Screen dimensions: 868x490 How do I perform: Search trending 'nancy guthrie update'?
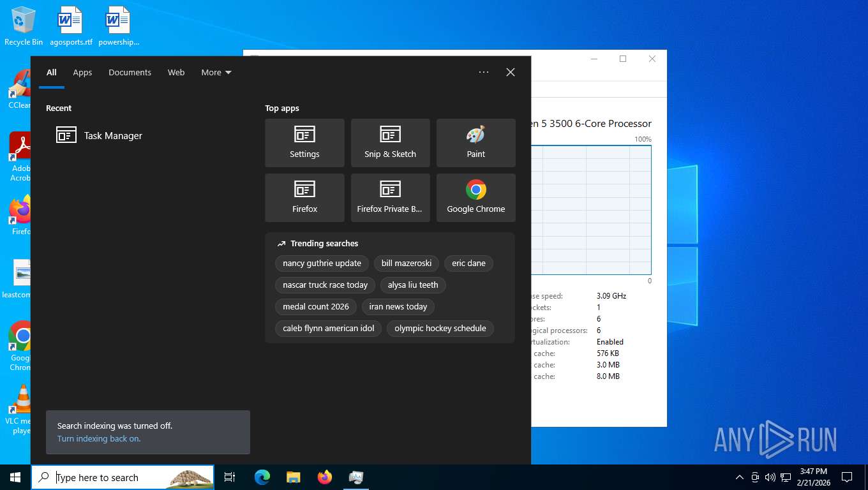(322, 263)
